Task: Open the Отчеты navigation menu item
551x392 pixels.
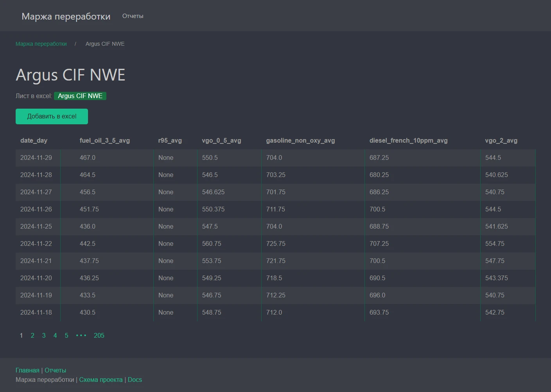Action: point(133,16)
